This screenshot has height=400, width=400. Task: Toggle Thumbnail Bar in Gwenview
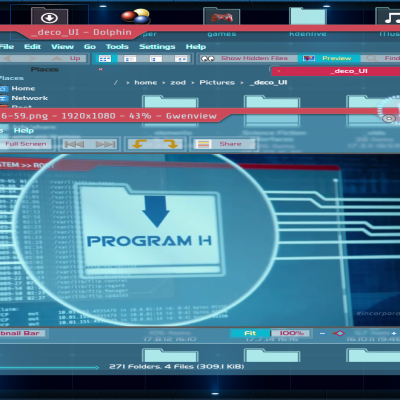tap(22, 333)
